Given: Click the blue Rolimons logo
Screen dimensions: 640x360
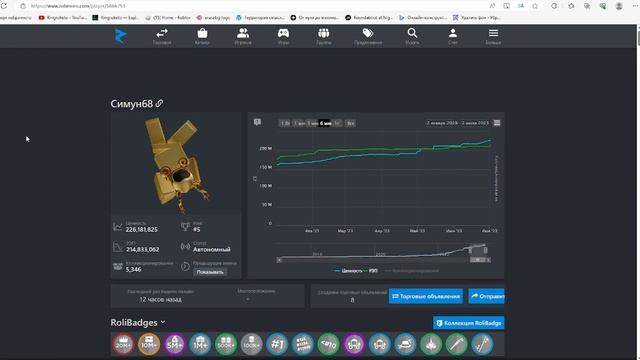Looking at the screenshot, I should pos(120,36).
